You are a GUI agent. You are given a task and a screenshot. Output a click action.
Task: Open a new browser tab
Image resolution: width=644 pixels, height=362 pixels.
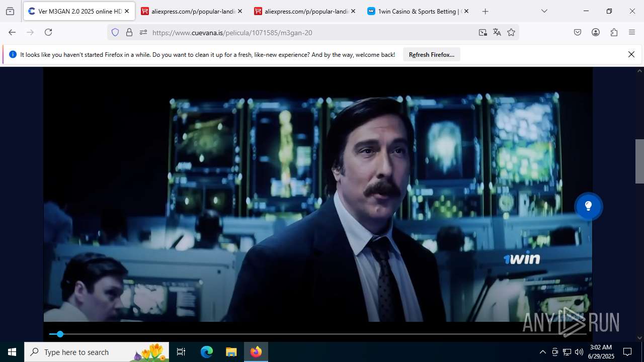485,11
